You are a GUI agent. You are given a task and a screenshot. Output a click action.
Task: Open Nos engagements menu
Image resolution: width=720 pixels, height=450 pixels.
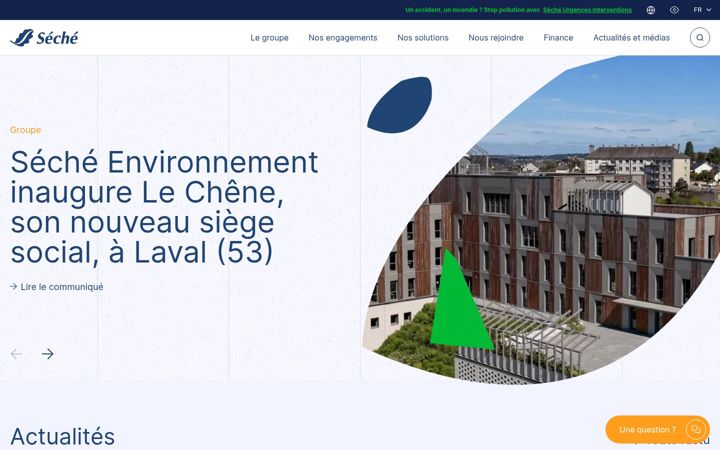[x=343, y=38]
